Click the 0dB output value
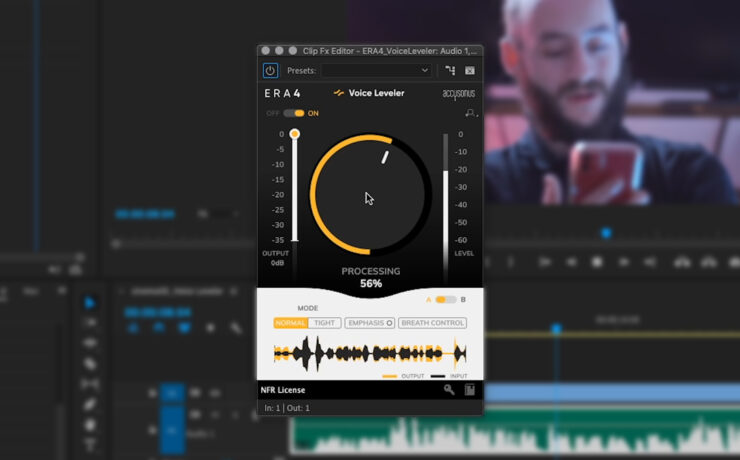The height and width of the screenshot is (460, 740). [x=278, y=263]
